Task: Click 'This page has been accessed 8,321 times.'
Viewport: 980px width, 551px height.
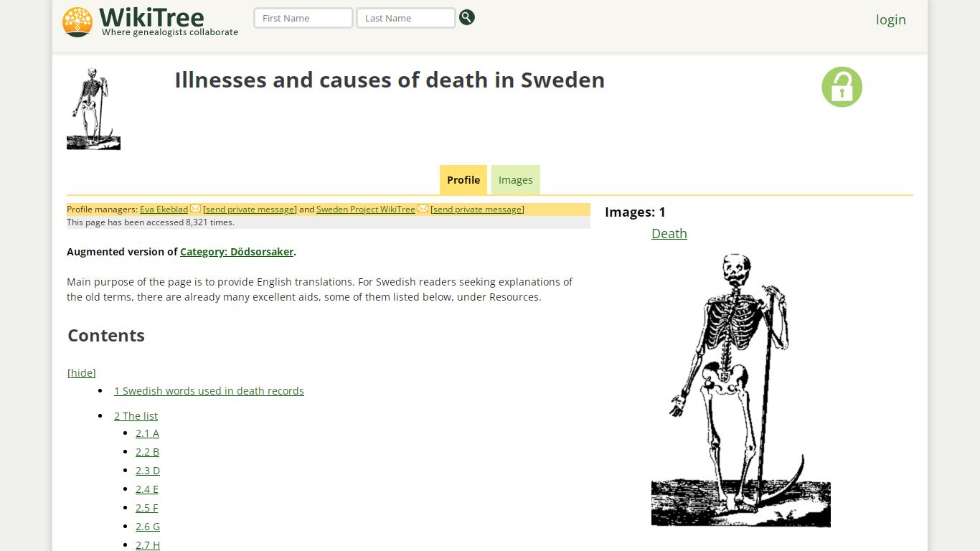Action: click(151, 222)
